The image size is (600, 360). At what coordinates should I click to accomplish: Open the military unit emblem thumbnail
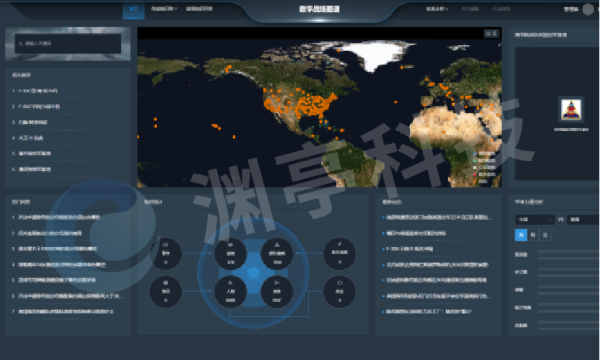571,109
